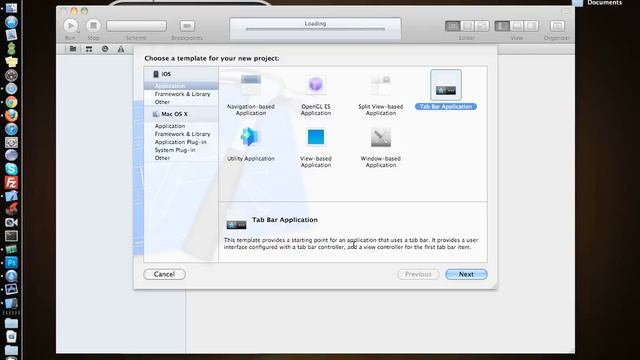
Task: Toggle the Debug area view button
Action: pos(517,26)
